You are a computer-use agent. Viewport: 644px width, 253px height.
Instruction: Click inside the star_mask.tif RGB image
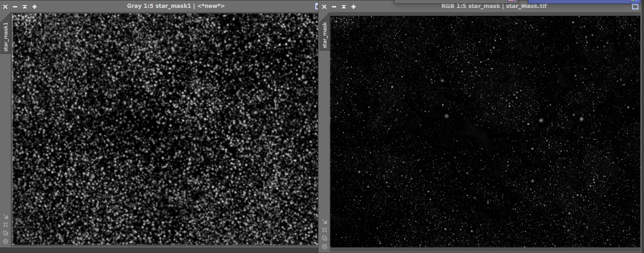(485, 132)
